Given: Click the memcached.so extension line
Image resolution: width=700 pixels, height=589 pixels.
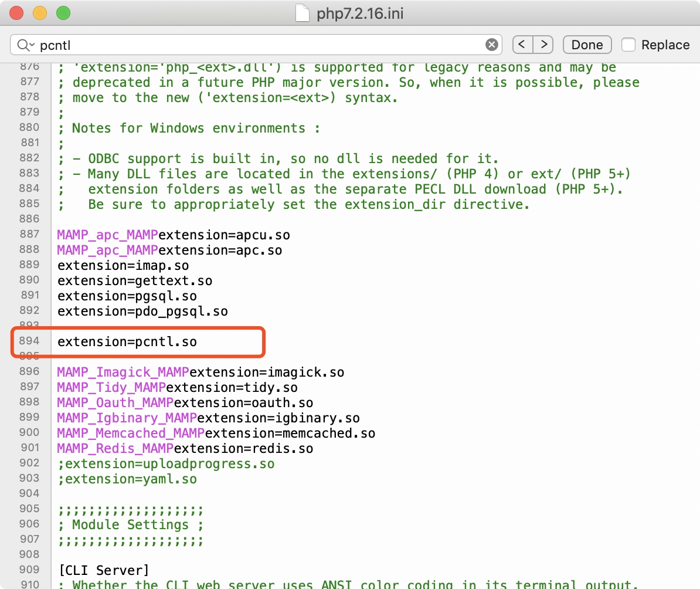Looking at the screenshot, I should click(216, 433).
